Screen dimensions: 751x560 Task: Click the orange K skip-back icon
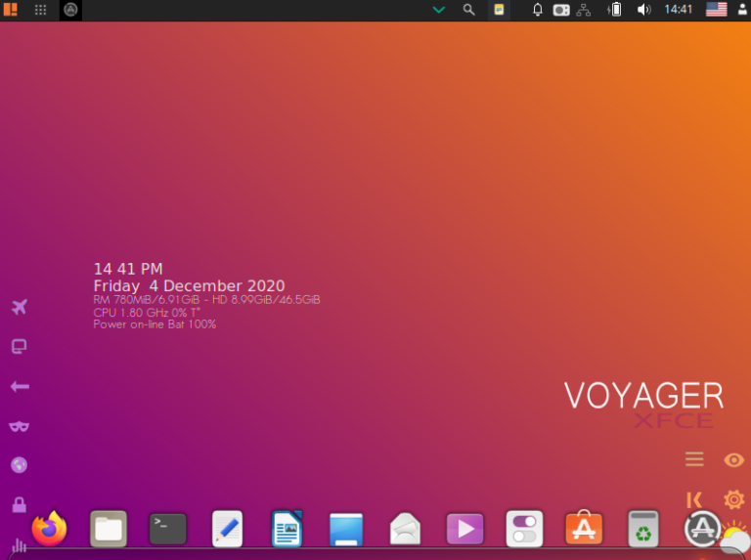[x=694, y=499]
